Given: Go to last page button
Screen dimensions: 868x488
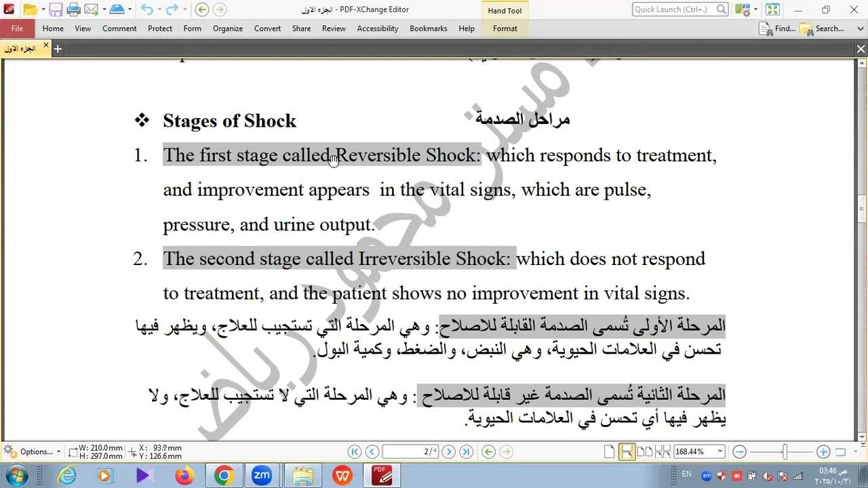Looking at the screenshot, I should click(x=466, y=452).
